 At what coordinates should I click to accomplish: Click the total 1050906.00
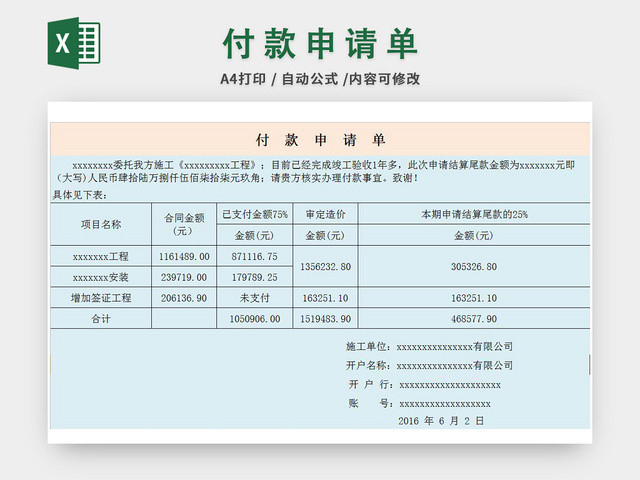[255, 319]
